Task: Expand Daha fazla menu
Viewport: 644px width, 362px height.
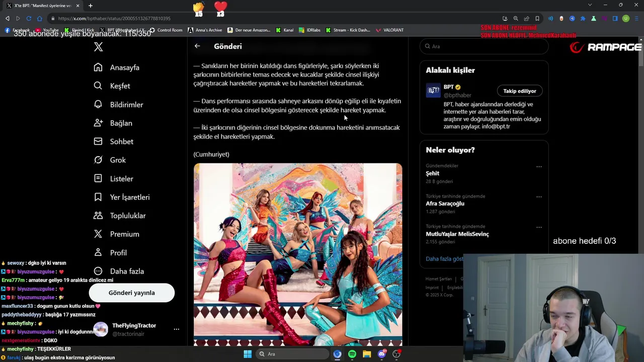Action: pos(119,271)
